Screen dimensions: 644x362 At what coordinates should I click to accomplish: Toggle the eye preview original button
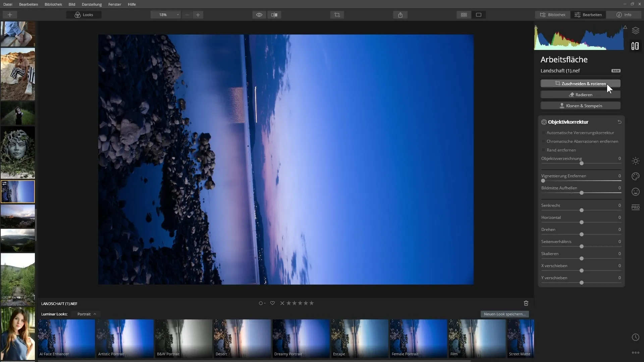259,15
